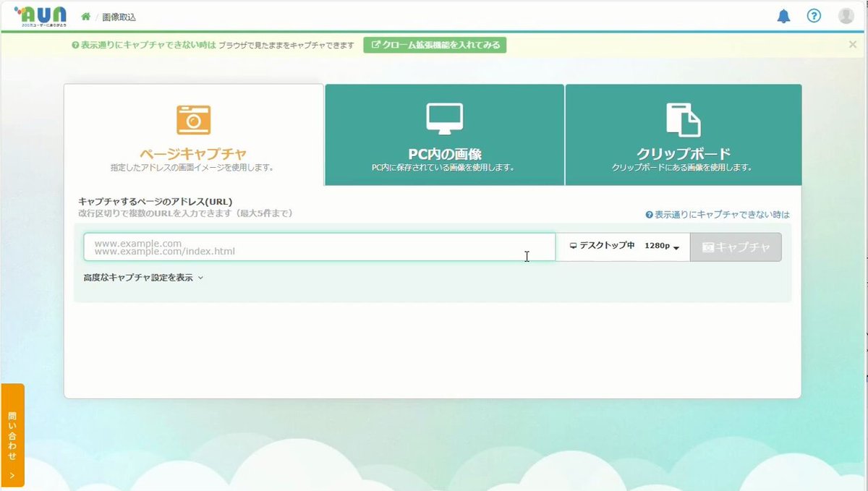Switch to the PC内の画像 tab
This screenshot has height=491, width=868.
(x=444, y=135)
